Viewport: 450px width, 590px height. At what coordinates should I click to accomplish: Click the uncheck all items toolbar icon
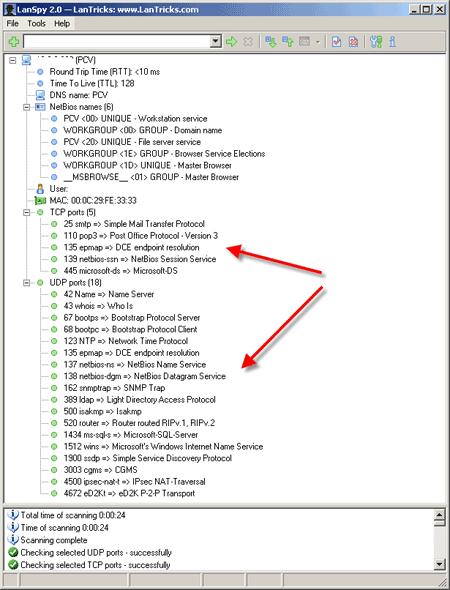353,42
